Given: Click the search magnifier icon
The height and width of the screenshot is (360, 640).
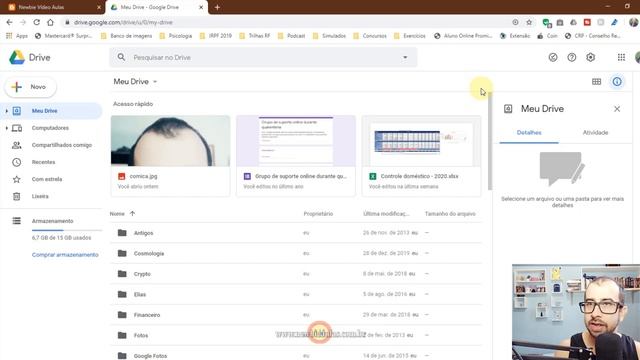Looking at the screenshot, I should pyautogui.click(x=121, y=57).
